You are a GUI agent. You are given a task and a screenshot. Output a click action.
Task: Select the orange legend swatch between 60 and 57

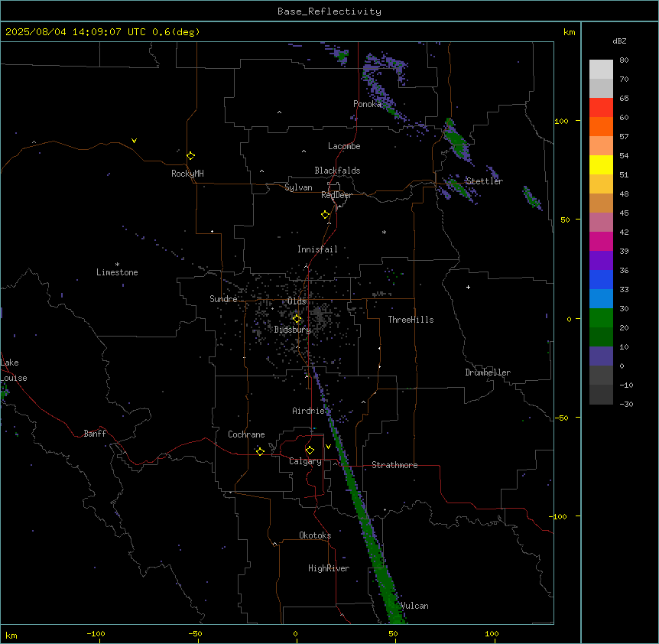coord(601,126)
